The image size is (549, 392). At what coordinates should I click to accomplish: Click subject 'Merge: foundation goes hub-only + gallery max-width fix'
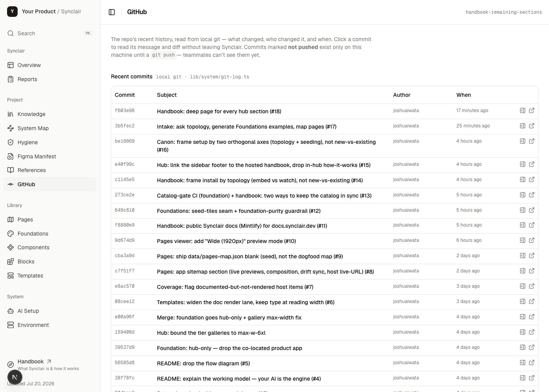coord(229,318)
